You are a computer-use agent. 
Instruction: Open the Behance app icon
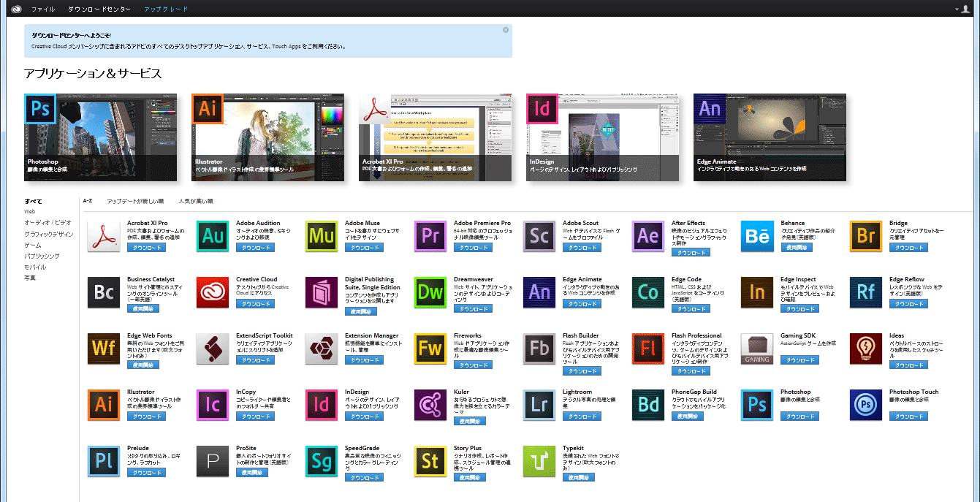click(x=757, y=236)
